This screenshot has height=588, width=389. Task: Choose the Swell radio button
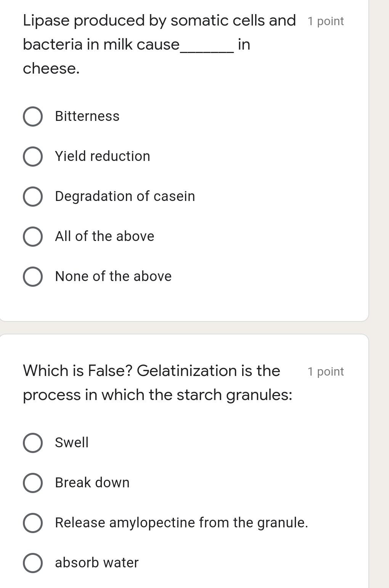click(x=33, y=443)
